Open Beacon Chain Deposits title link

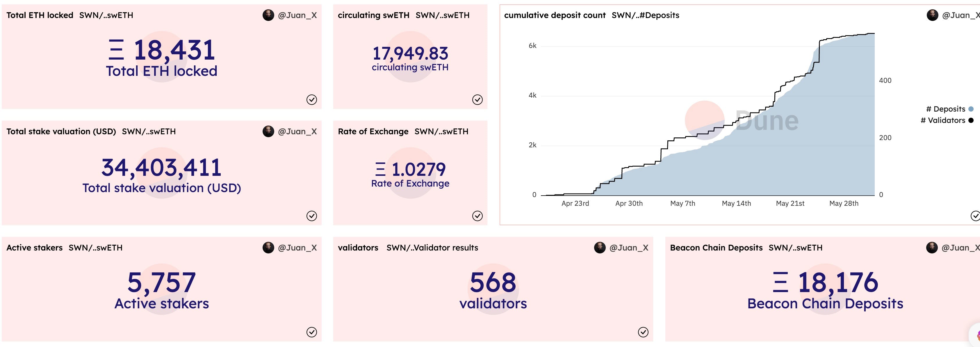coord(716,248)
